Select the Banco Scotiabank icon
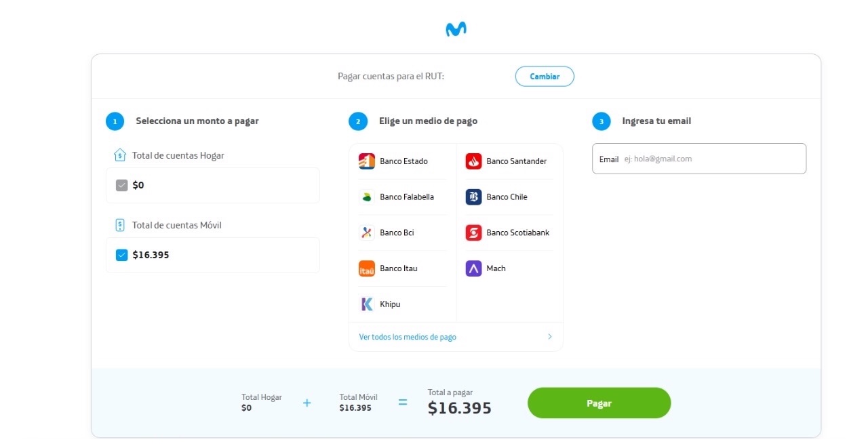 [473, 233]
